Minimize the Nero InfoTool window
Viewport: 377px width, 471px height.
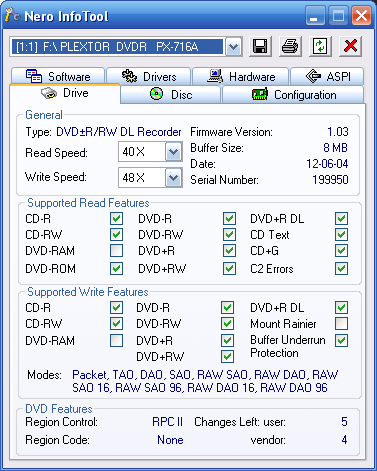point(315,15)
